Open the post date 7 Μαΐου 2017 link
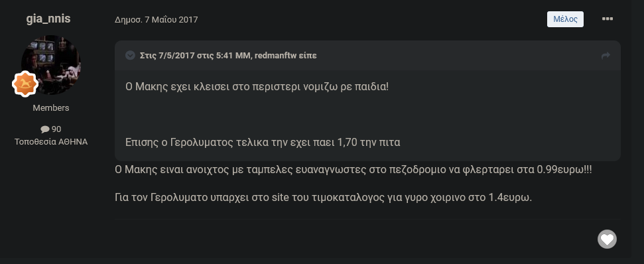 (156, 19)
